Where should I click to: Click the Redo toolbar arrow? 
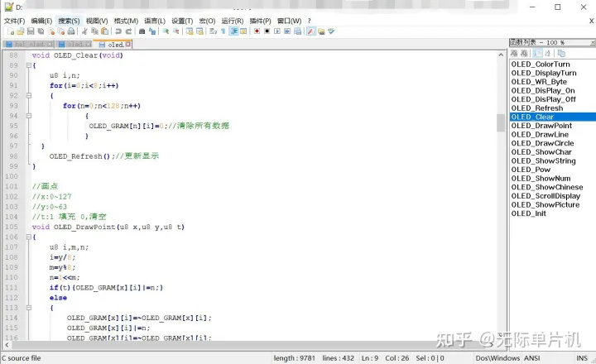coord(129,31)
